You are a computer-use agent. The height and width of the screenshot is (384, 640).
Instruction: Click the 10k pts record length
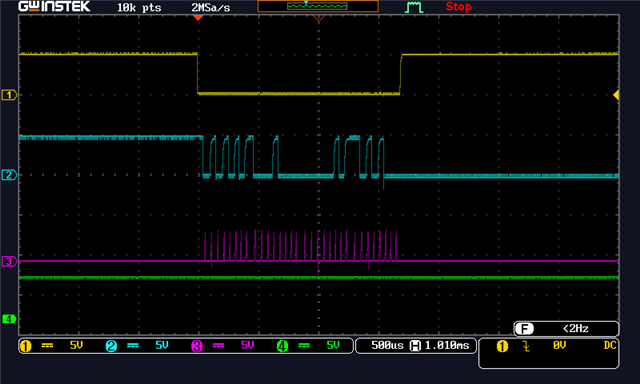[139, 7]
